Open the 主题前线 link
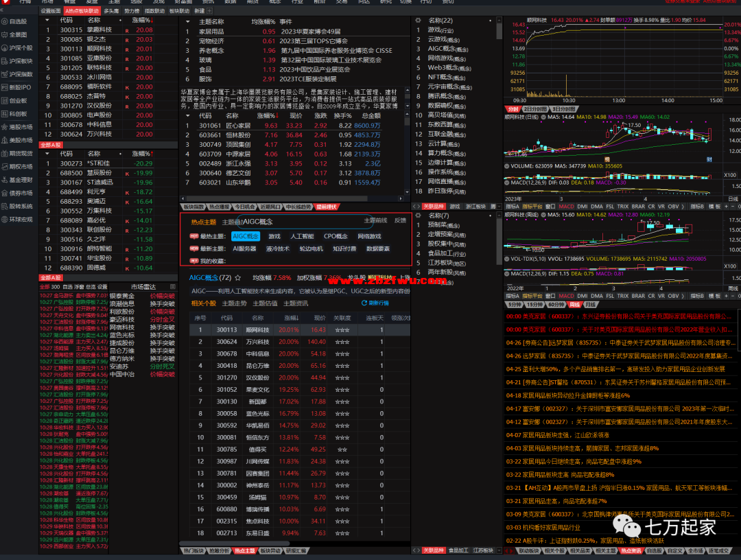Screen dimensions: 741x560 376,221
